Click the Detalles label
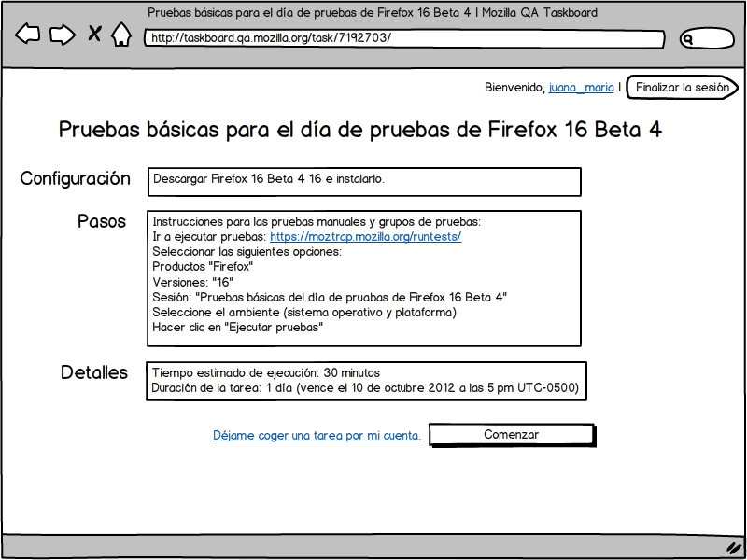747x560 pixels. coord(94,372)
